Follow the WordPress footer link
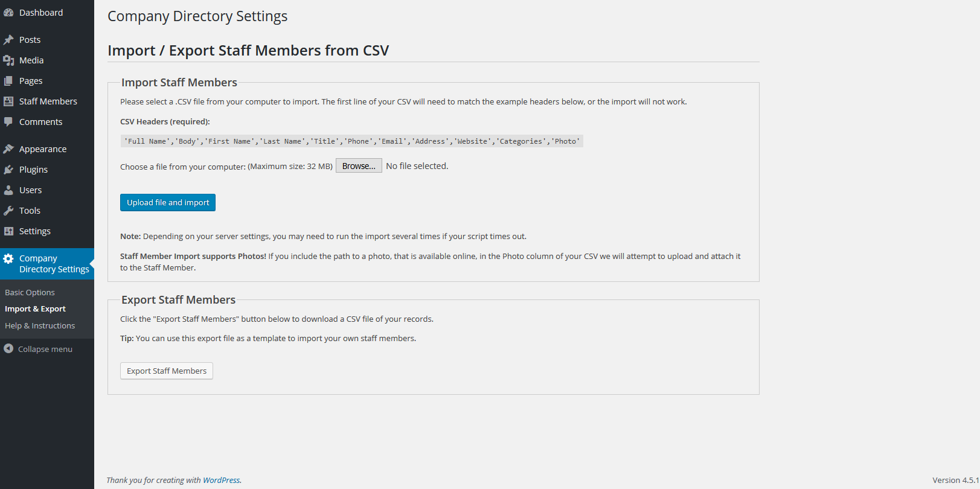The image size is (980, 489). pyautogui.click(x=221, y=480)
